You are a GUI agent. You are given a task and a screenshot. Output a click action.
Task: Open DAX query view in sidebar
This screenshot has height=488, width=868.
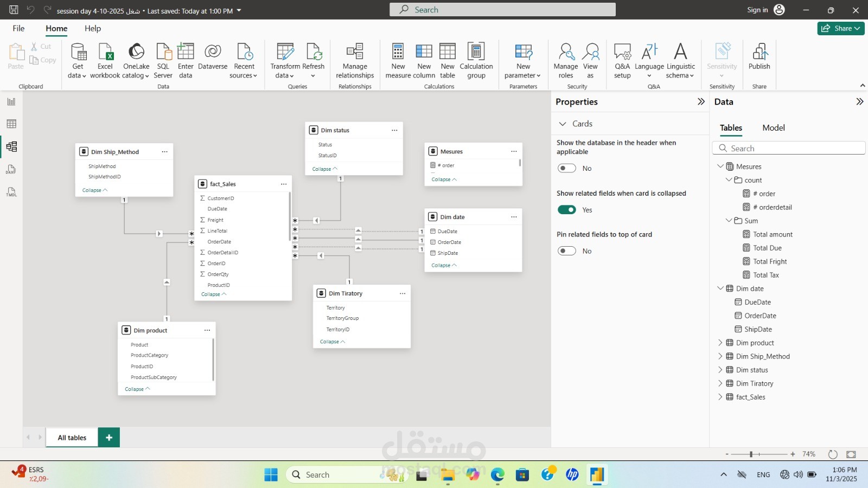(x=11, y=170)
